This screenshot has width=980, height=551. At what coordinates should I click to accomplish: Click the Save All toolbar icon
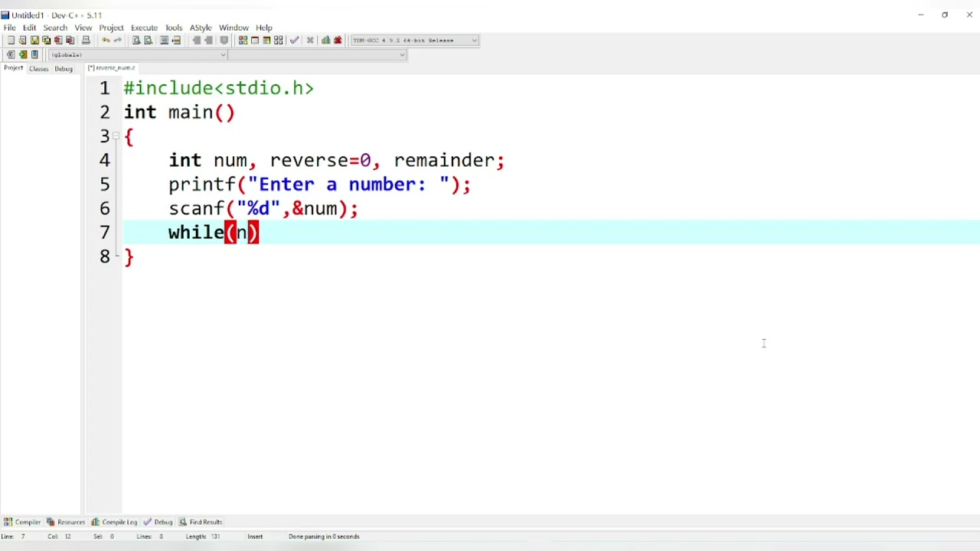[46, 40]
